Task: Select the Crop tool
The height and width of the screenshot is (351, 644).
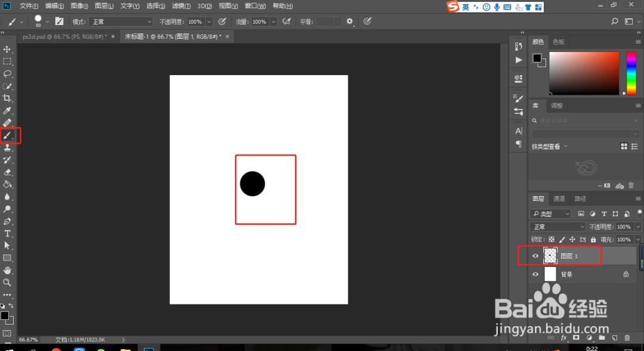Action: (7, 98)
